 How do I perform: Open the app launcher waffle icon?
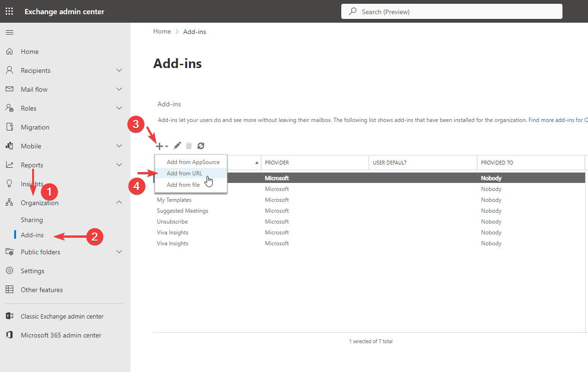point(9,11)
